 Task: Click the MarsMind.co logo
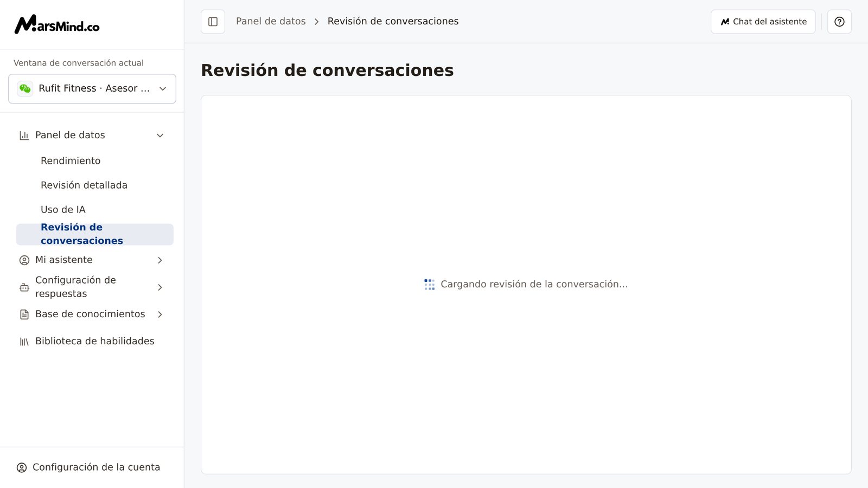57,24
